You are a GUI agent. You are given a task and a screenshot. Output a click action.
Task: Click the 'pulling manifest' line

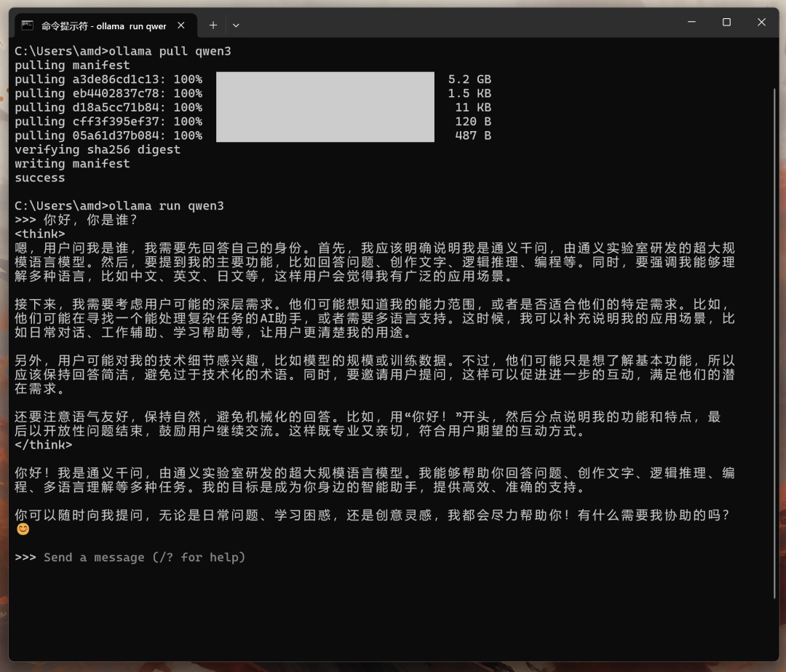point(72,66)
